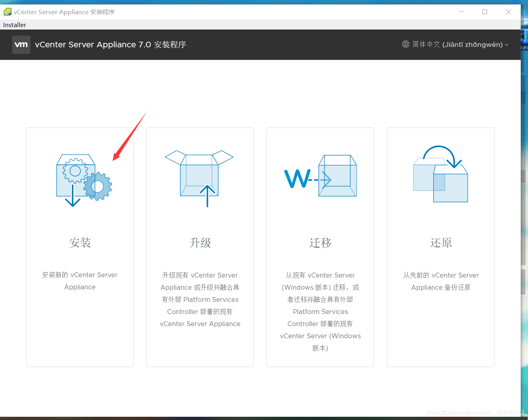Select the 迁移 card title
The height and width of the screenshot is (420, 528).
[x=320, y=242]
